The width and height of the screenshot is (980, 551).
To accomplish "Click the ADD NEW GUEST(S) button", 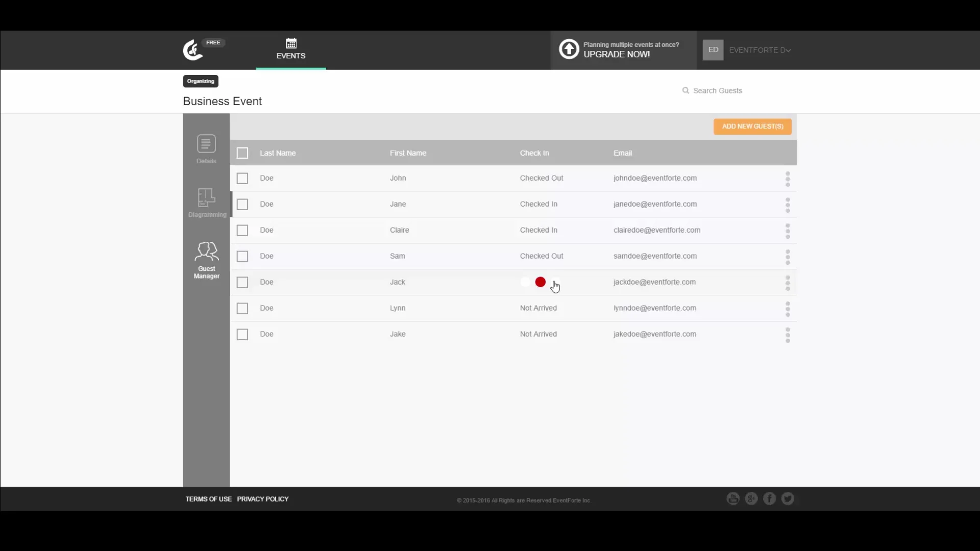I will click(x=752, y=127).
